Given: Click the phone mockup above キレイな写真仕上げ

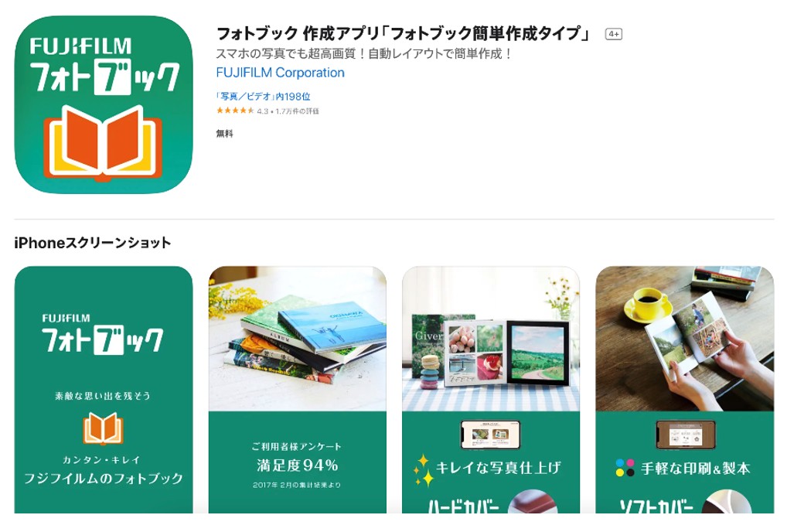Looking at the screenshot, I should coord(491,435).
